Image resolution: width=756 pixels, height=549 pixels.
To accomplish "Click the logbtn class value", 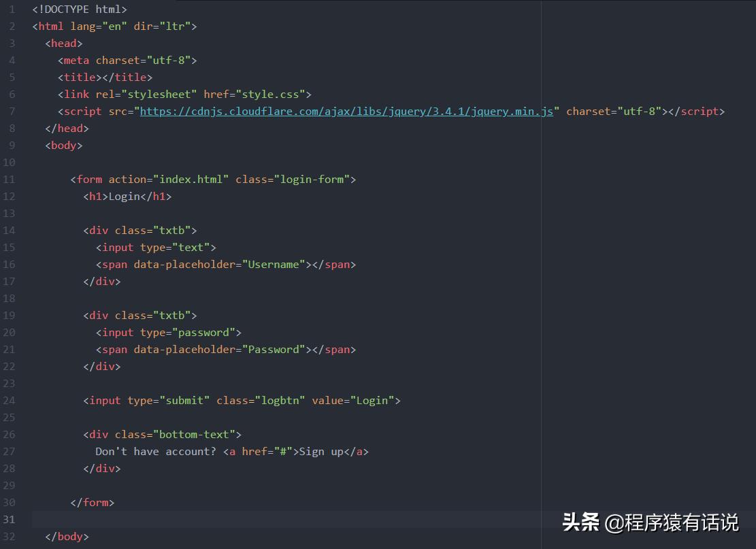I will tap(284, 400).
